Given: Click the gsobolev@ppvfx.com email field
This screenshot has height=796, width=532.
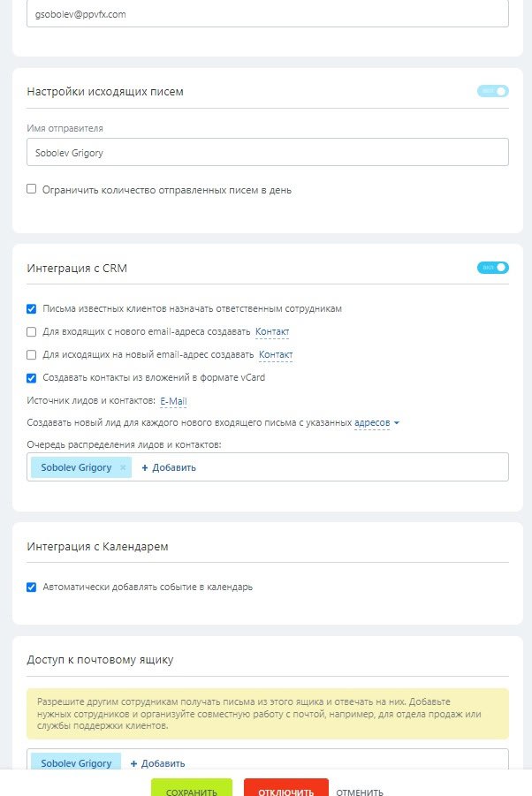Looking at the screenshot, I should (x=267, y=14).
